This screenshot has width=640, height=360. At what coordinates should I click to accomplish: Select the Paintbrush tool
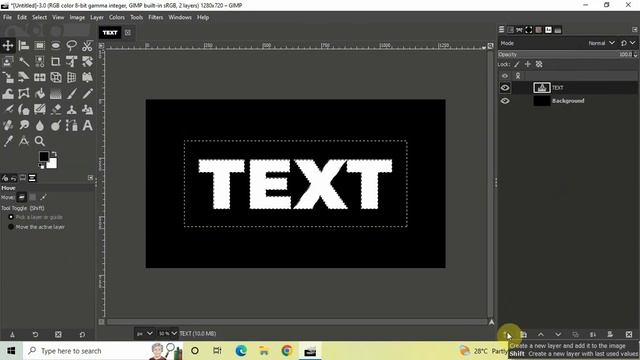[x=71, y=93]
